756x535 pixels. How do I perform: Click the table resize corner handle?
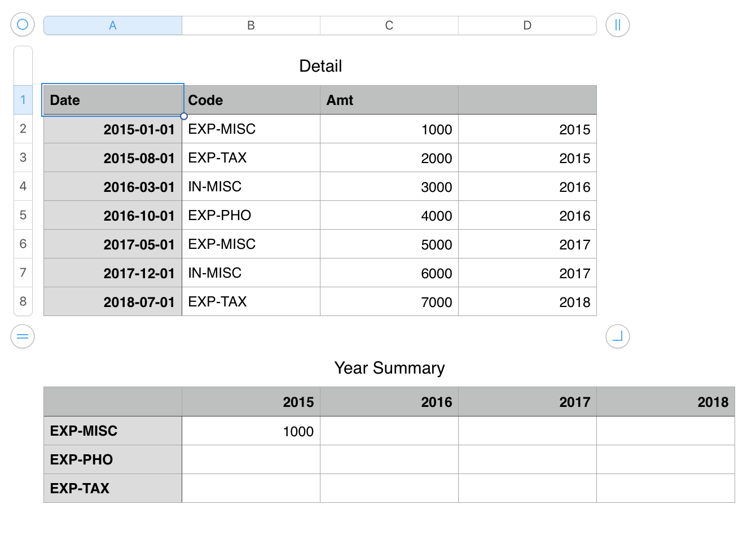(x=617, y=337)
